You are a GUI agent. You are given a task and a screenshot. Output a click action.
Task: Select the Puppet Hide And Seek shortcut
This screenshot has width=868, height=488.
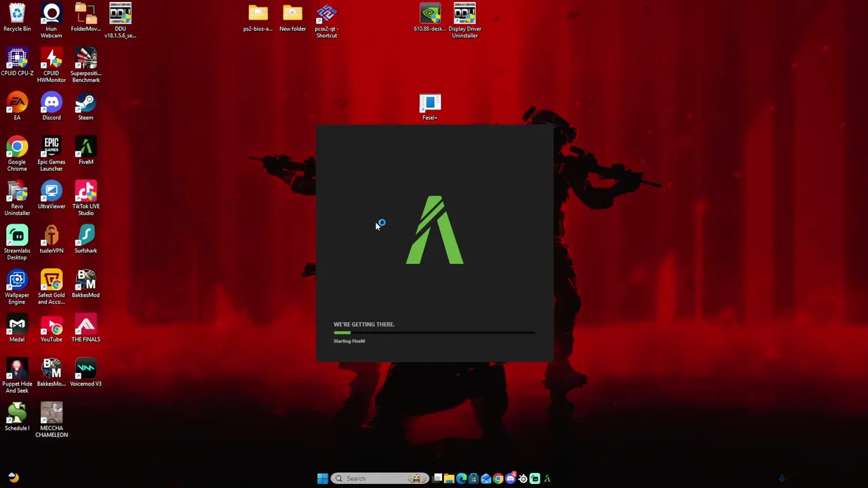[17, 376]
